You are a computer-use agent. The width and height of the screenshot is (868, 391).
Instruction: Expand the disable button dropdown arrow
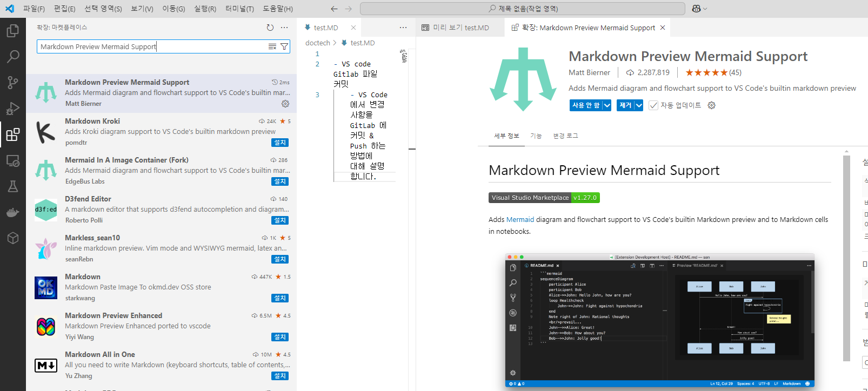tap(607, 105)
